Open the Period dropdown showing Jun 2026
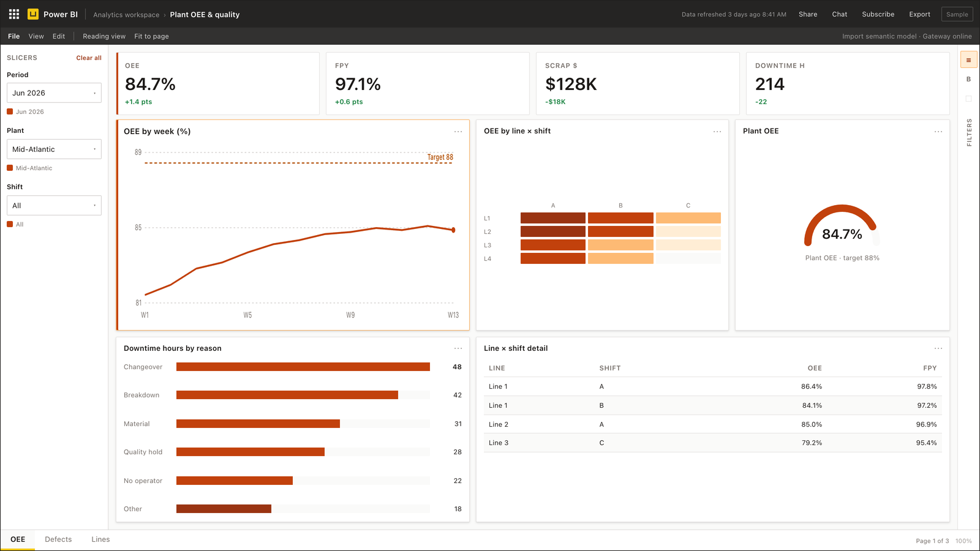Screen dimensions: 980x551 [x=54, y=93]
